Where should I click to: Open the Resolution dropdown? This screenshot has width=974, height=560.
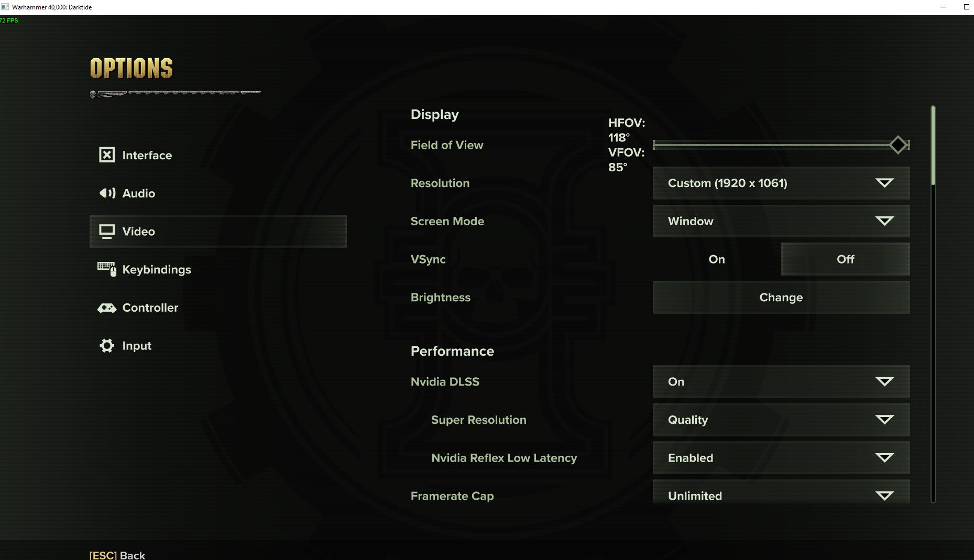pos(781,183)
